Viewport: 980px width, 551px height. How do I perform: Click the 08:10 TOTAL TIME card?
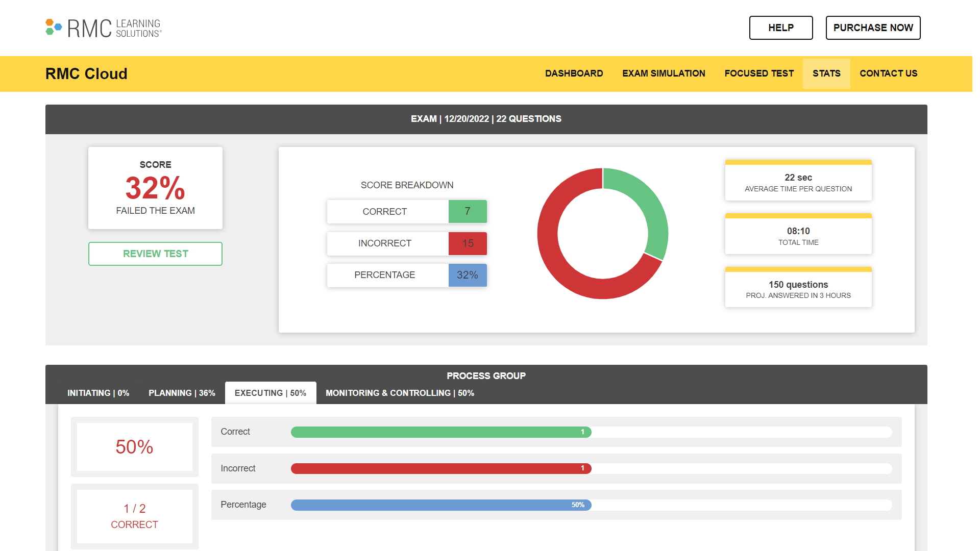pyautogui.click(x=798, y=234)
